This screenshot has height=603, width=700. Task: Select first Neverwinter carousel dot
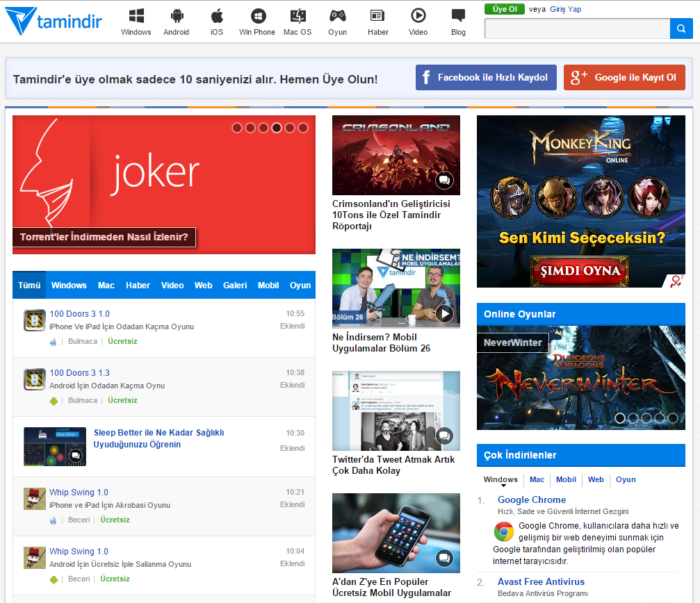point(619,418)
